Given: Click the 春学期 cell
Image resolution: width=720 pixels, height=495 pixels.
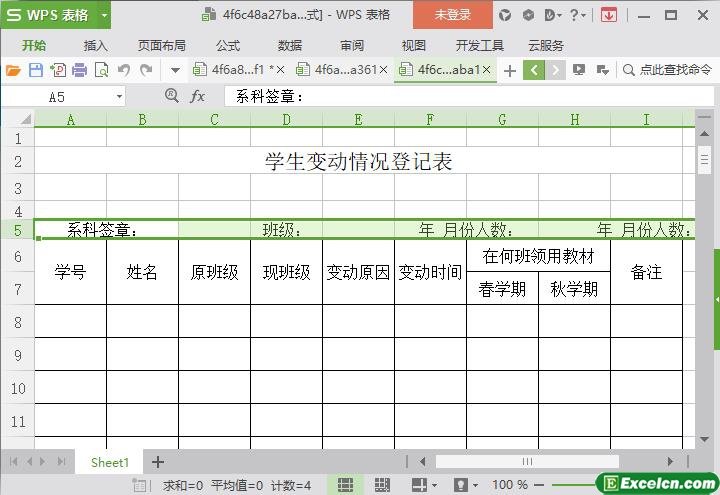Looking at the screenshot, I should [502, 289].
